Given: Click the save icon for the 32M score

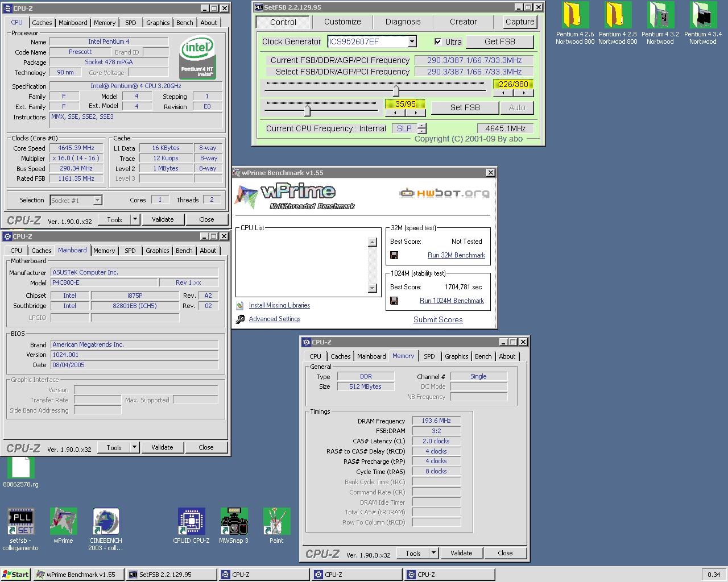Looking at the screenshot, I should (x=394, y=255).
